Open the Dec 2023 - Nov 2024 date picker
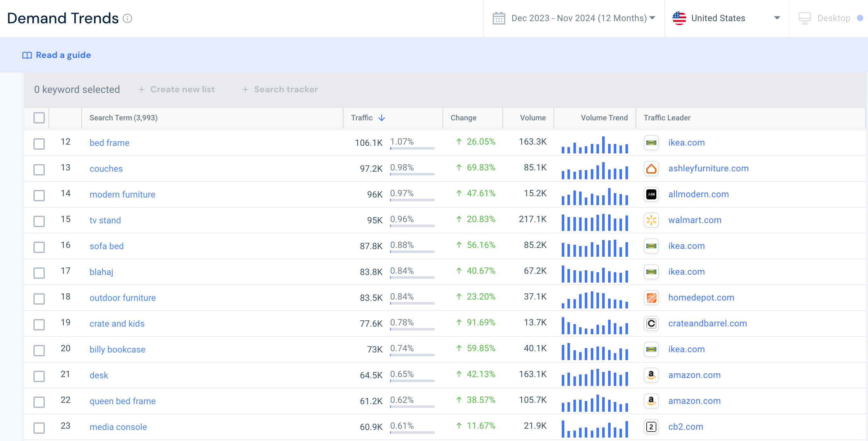 tap(579, 18)
